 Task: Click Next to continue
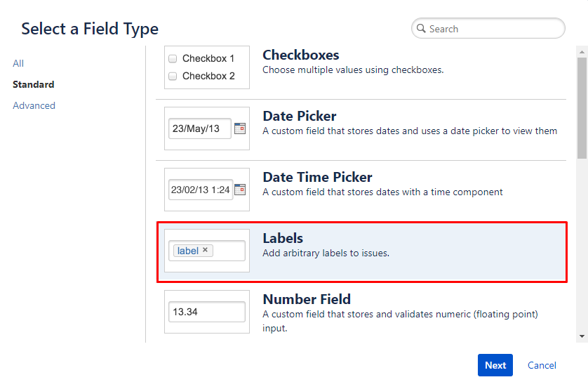point(495,365)
